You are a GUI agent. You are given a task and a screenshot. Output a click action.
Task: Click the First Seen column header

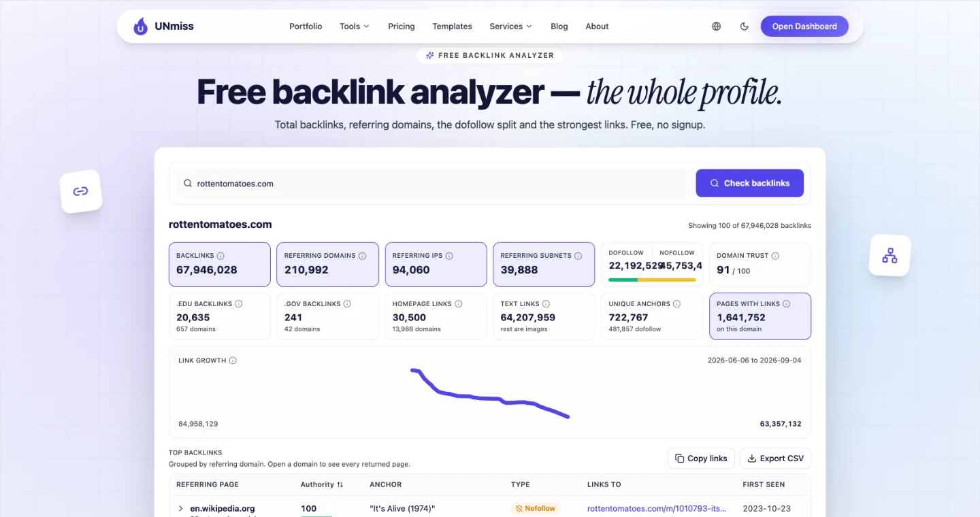(x=764, y=484)
